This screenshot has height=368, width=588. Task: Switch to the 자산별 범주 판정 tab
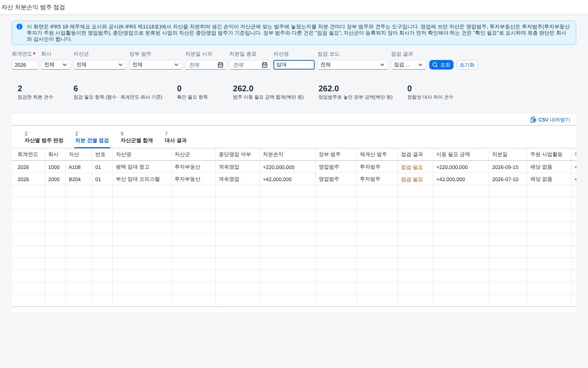[44, 137]
